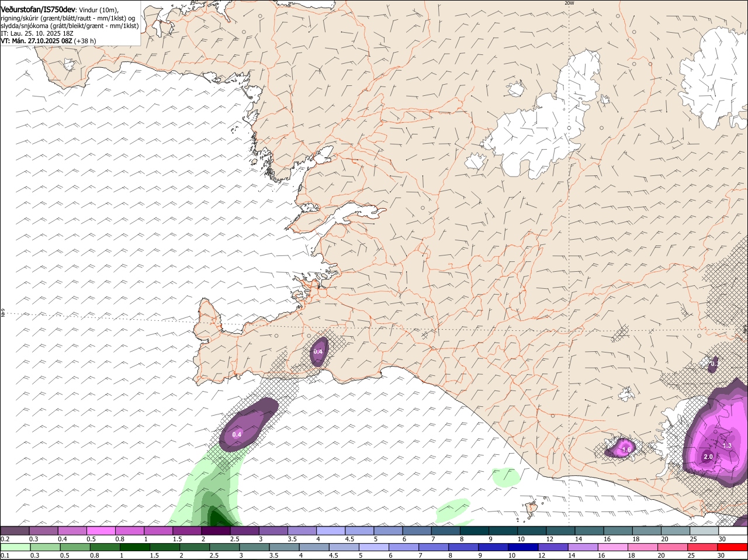Viewport: 748px width, 560px height.
Task: Select the palest green first swatch of bottom legend row
Action: point(15,547)
